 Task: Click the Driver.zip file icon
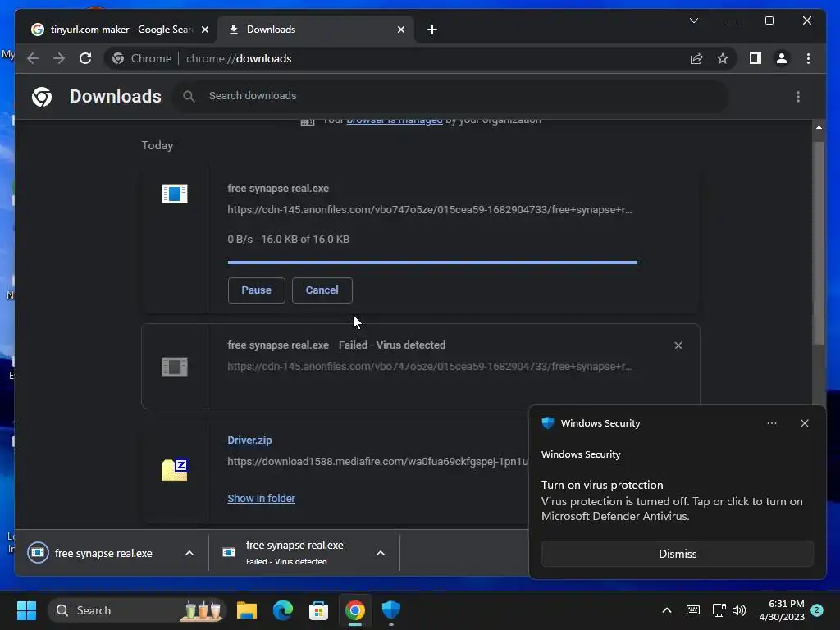[x=175, y=470]
